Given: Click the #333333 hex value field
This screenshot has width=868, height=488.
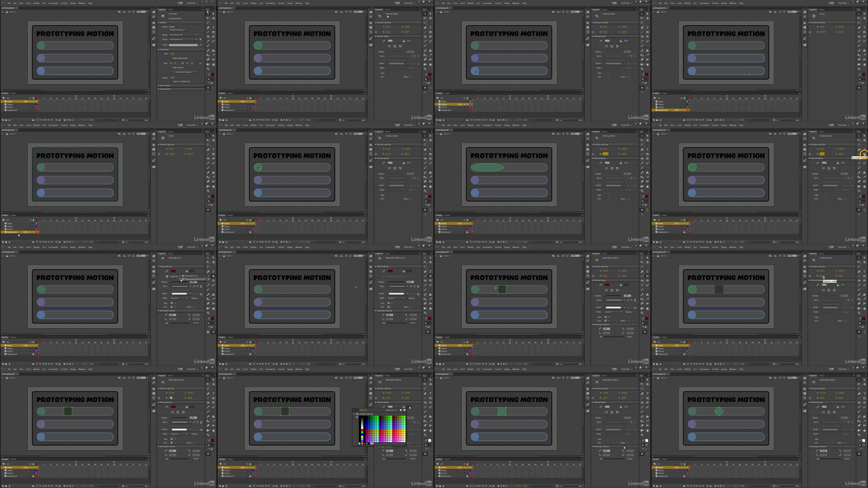Looking at the screenshot, I should point(363,410).
